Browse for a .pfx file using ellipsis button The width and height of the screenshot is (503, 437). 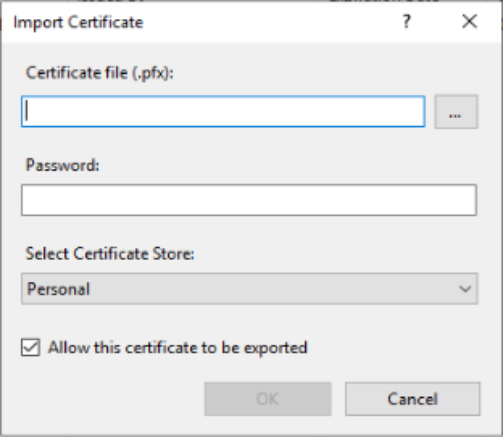pyautogui.click(x=456, y=112)
